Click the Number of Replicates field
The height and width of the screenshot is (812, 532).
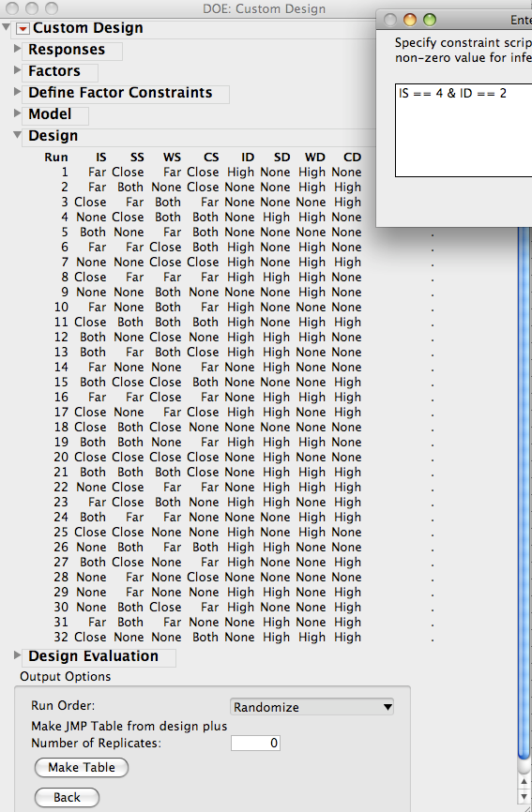pos(255,744)
